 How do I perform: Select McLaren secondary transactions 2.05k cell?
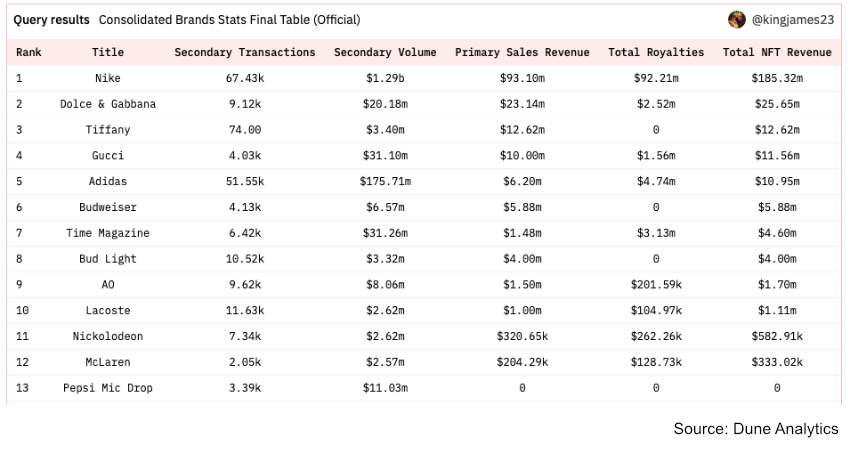pyautogui.click(x=244, y=362)
